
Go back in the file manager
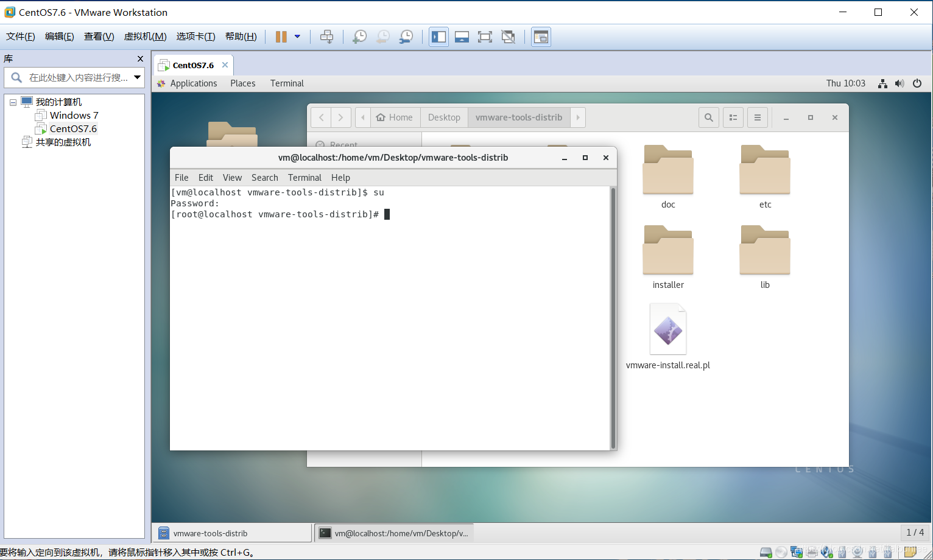(321, 117)
